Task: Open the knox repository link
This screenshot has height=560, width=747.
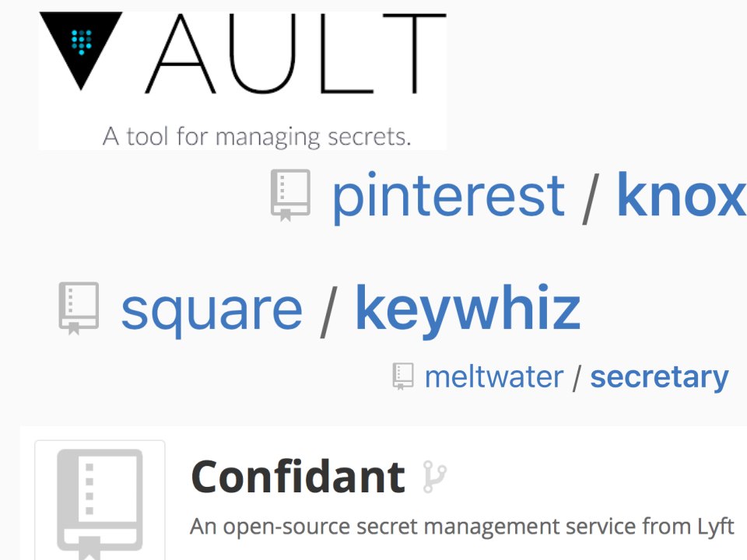Action: [682, 194]
